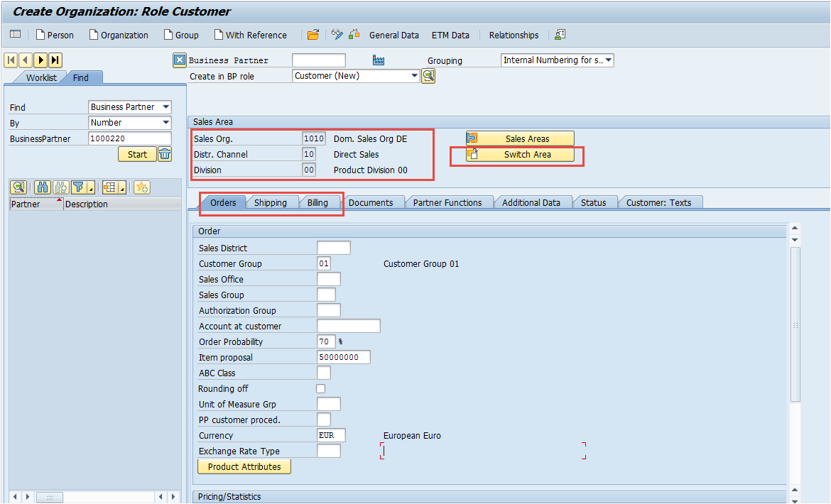Go to last record navigation arrow
Screen dimensions: 831x504
pyautogui.click(x=55, y=60)
